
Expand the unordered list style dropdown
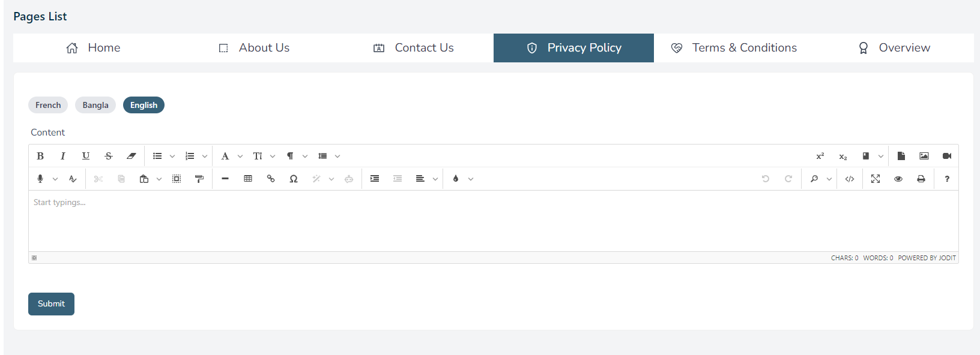coord(172,156)
